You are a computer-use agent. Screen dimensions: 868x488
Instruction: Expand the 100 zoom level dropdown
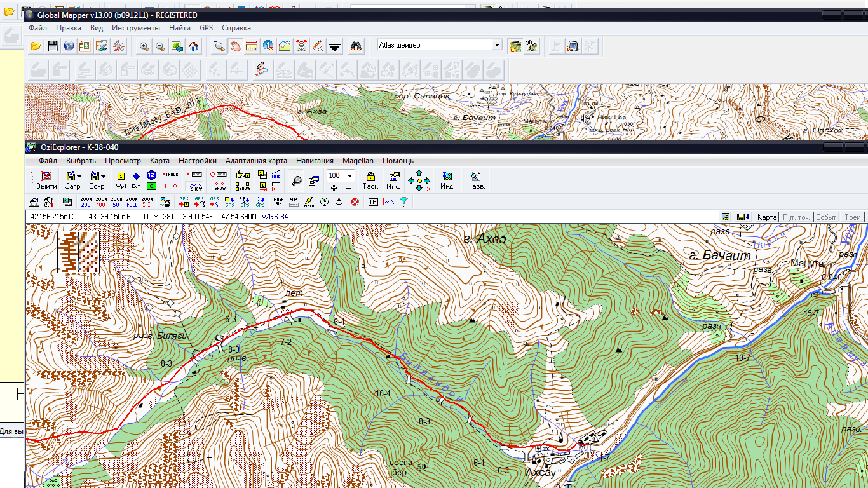349,175
